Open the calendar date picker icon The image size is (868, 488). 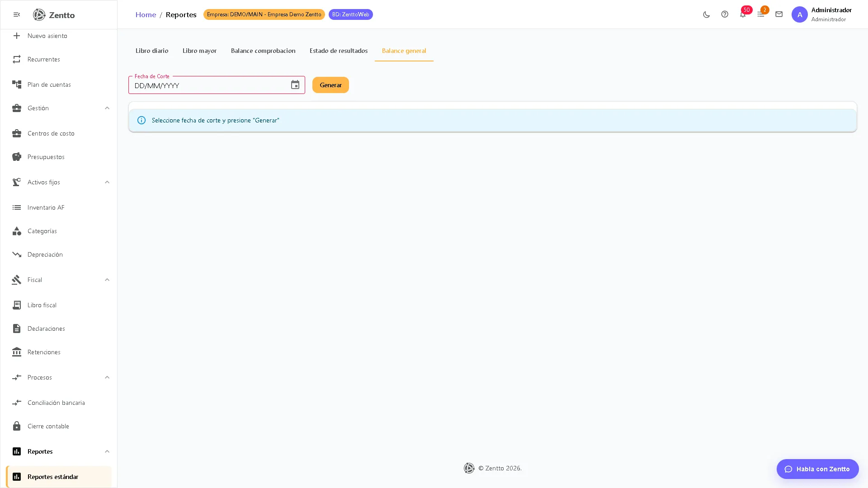tap(295, 85)
